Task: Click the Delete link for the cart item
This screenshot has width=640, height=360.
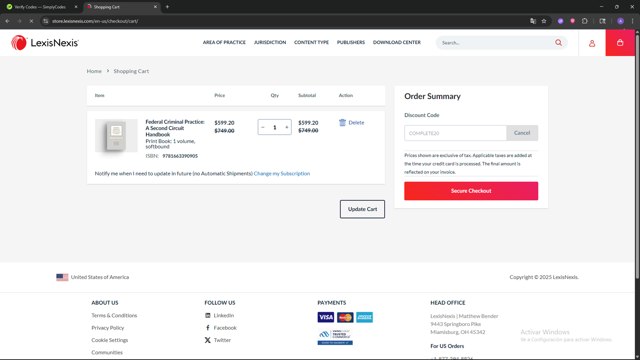Action: pyautogui.click(x=356, y=122)
